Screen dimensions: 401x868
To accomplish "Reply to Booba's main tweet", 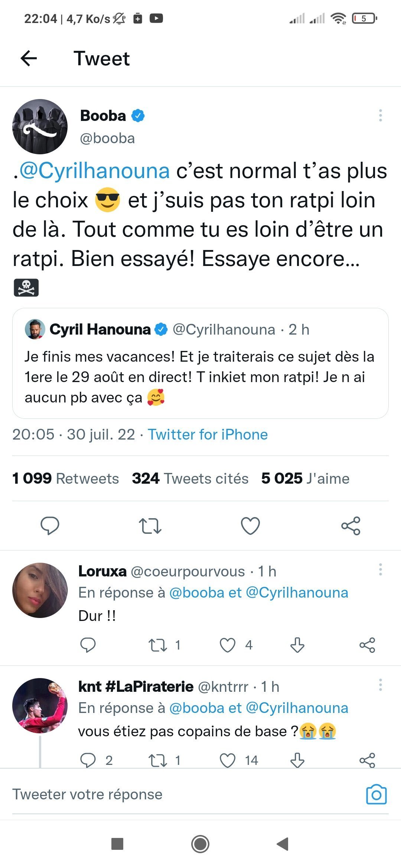I will [50, 525].
